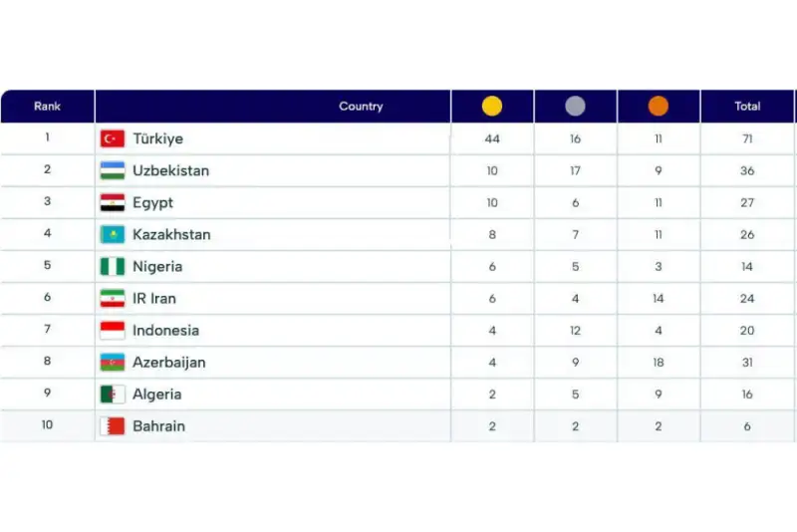This screenshot has width=797, height=532.
Task: Open the Uzbekistan country name link
Action: (170, 170)
